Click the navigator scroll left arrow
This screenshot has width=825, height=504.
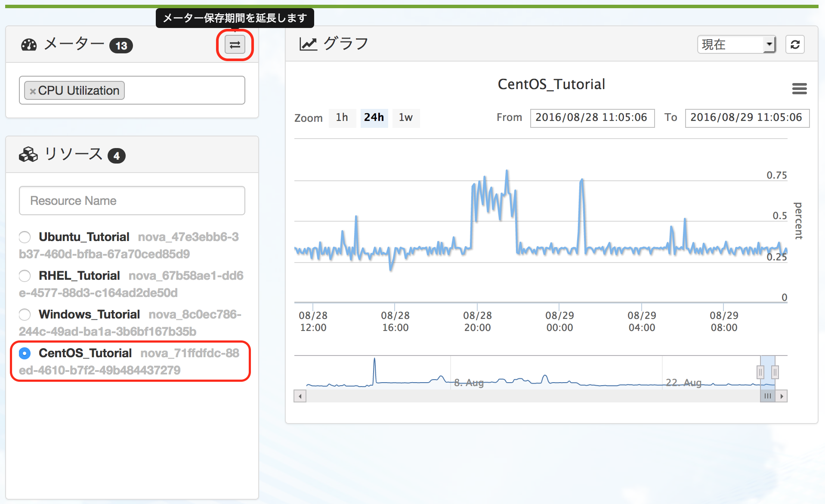tap(300, 396)
